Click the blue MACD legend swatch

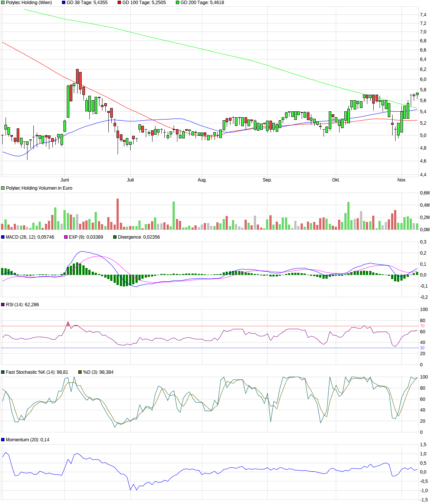pyautogui.click(x=3, y=237)
